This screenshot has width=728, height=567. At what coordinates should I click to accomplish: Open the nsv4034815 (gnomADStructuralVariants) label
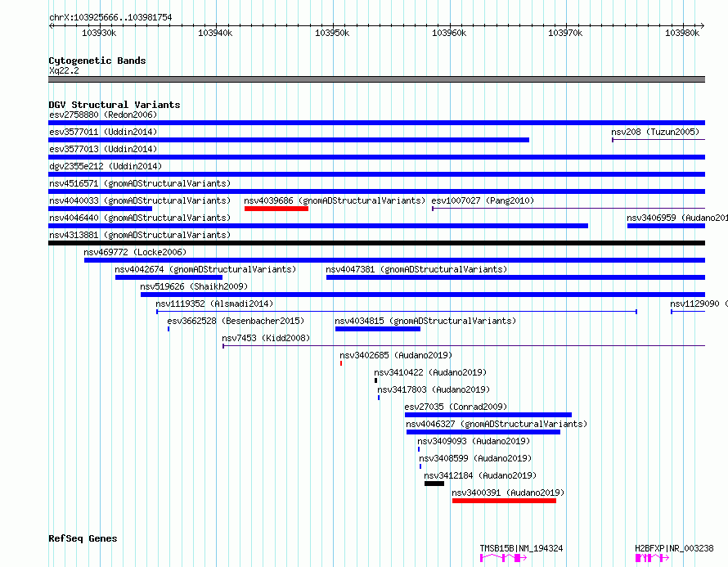(425, 321)
